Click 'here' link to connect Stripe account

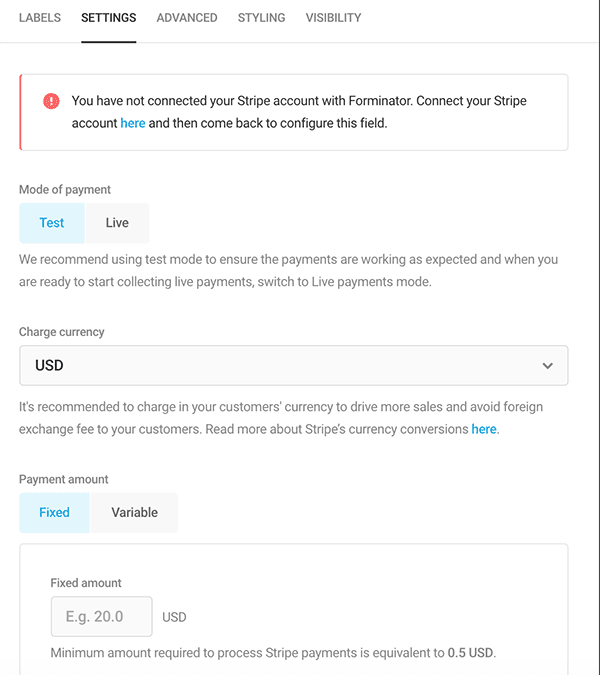tap(133, 124)
